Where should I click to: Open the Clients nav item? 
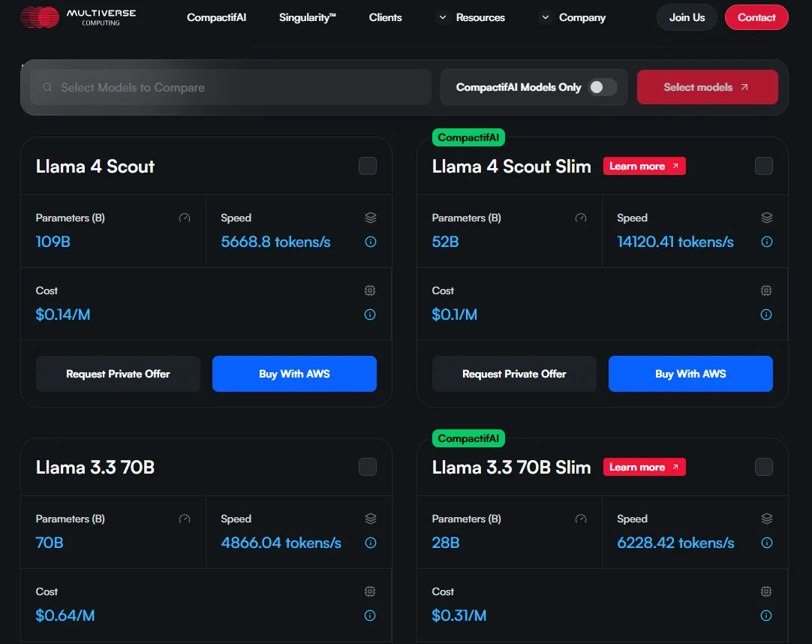point(385,17)
